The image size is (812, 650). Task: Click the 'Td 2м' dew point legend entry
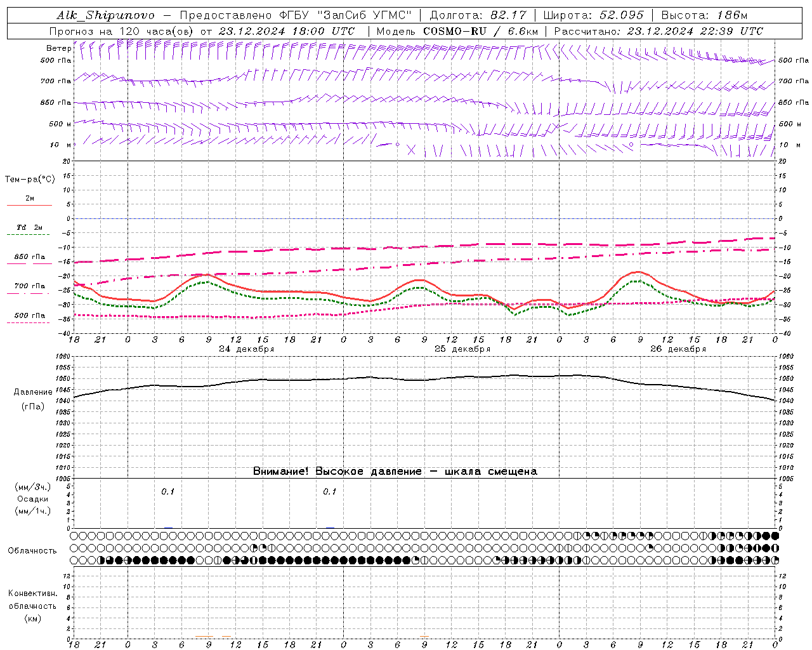(x=30, y=227)
